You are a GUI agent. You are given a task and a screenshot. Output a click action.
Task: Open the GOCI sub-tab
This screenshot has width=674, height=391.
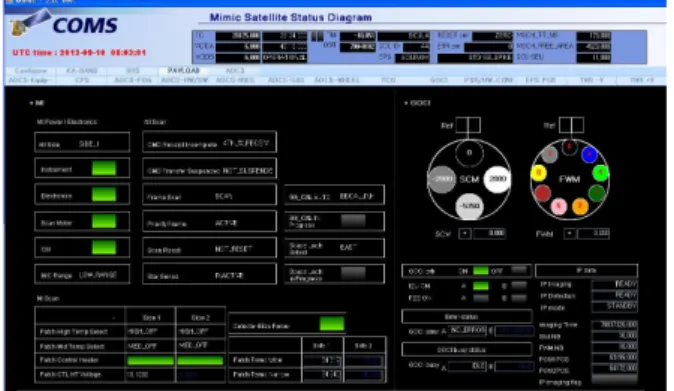pos(438,80)
